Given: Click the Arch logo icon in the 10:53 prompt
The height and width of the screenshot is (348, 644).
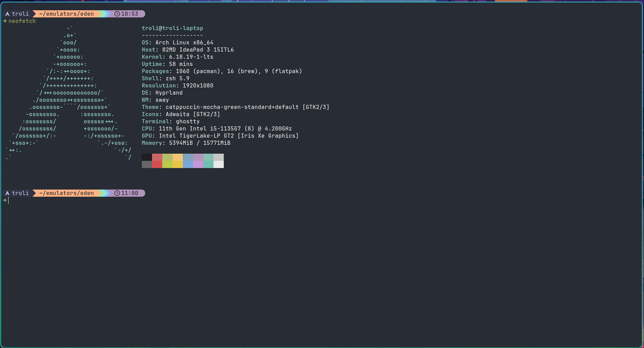Looking at the screenshot, I should click(7, 14).
